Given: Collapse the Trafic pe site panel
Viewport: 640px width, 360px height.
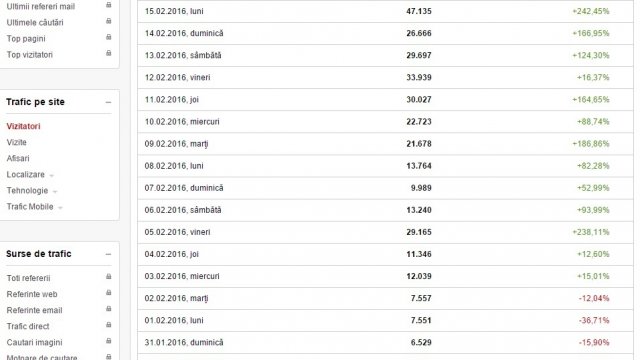Looking at the screenshot, I should 108,102.
